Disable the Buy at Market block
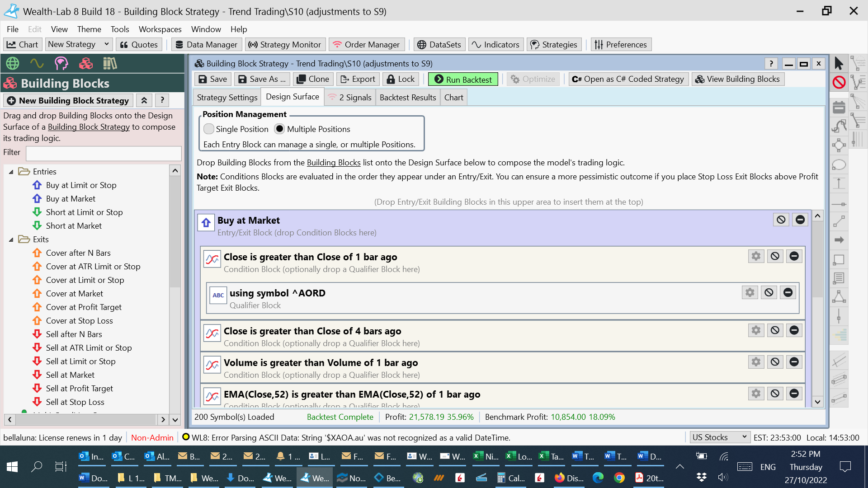This screenshot has height=488, width=868. pyautogui.click(x=781, y=220)
